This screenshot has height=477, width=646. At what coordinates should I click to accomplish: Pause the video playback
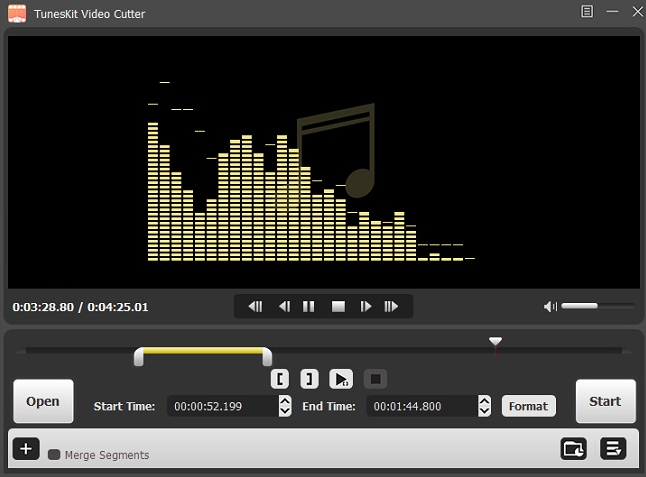click(310, 307)
